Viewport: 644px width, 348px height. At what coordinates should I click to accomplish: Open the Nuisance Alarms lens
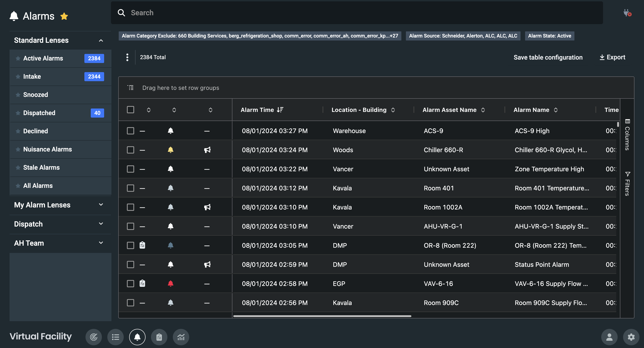pyautogui.click(x=48, y=149)
